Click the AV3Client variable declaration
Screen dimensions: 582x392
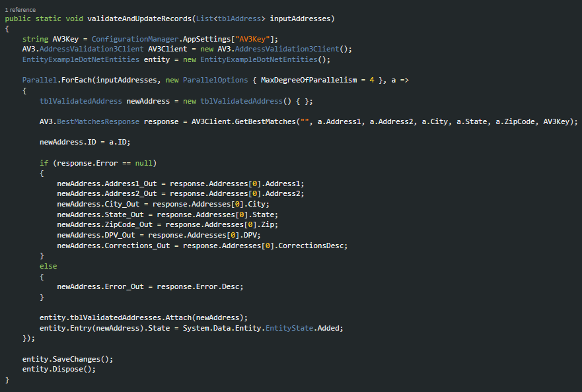tap(167, 49)
